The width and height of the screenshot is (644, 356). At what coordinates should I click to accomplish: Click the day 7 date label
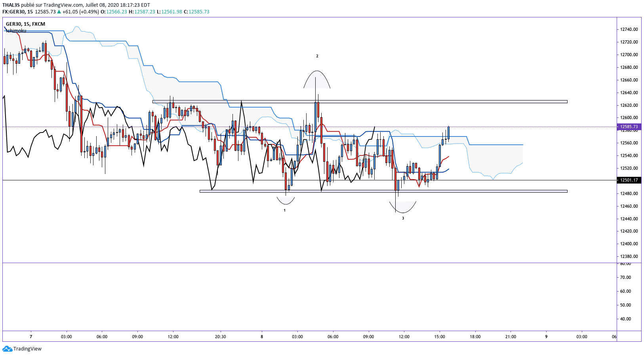click(x=31, y=337)
